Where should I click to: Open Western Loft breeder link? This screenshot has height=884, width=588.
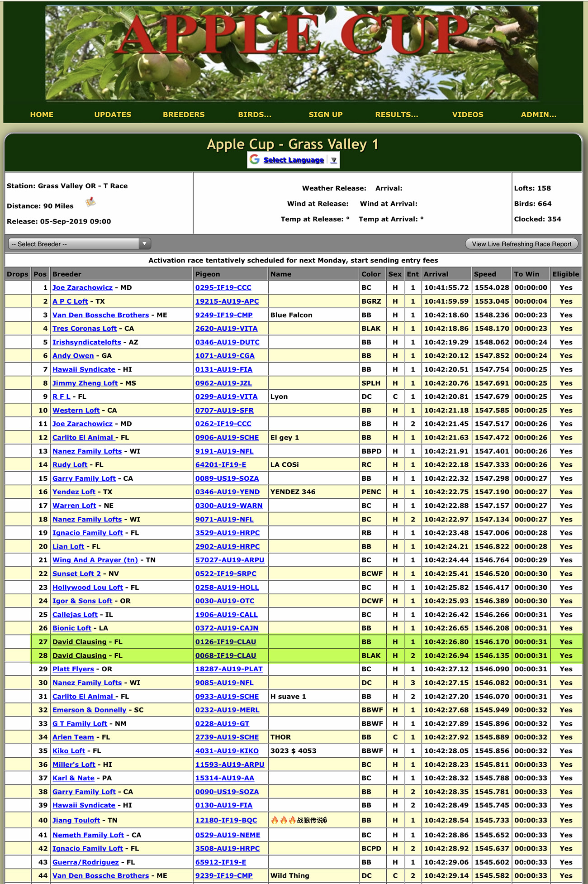click(x=76, y=411)
